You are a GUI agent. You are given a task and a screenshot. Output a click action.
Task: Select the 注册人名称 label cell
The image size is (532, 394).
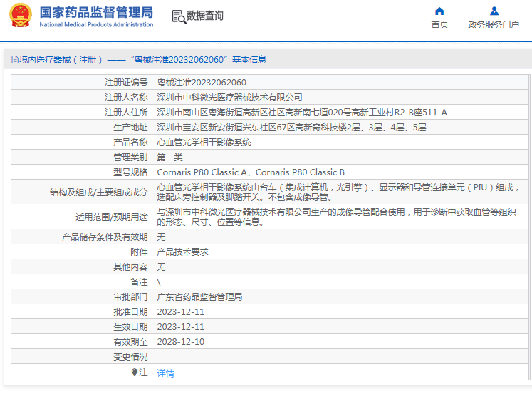coord(81,97)
